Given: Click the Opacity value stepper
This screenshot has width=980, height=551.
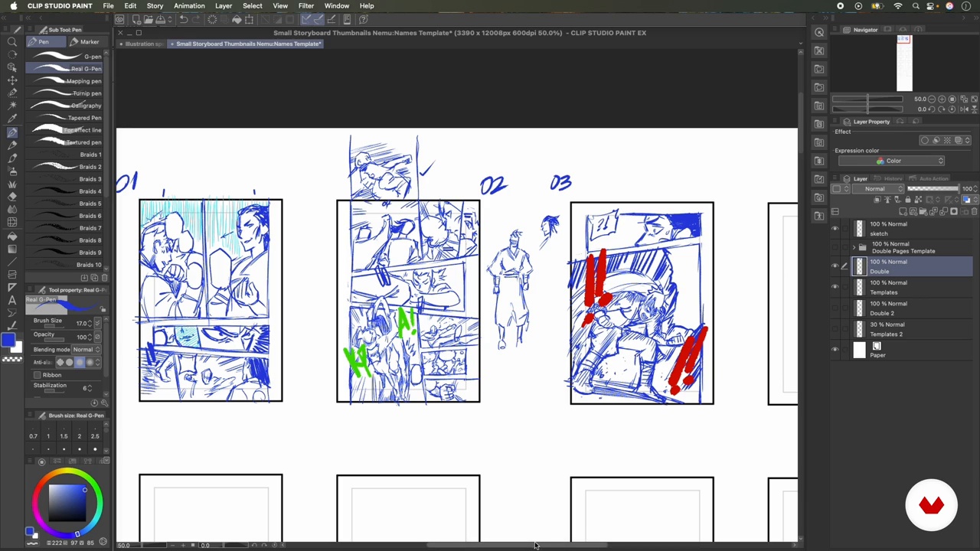Looking at the screenshot, I should click(90, 337).
